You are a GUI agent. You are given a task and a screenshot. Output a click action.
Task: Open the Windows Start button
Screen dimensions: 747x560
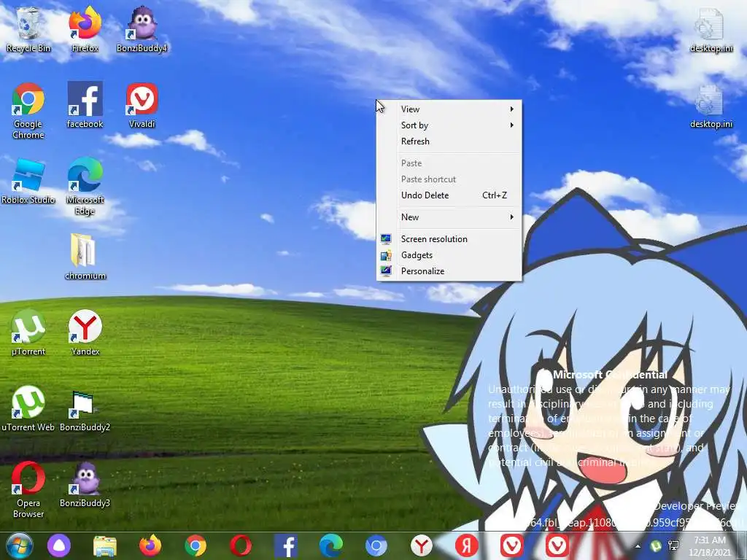tap(19, 545)
